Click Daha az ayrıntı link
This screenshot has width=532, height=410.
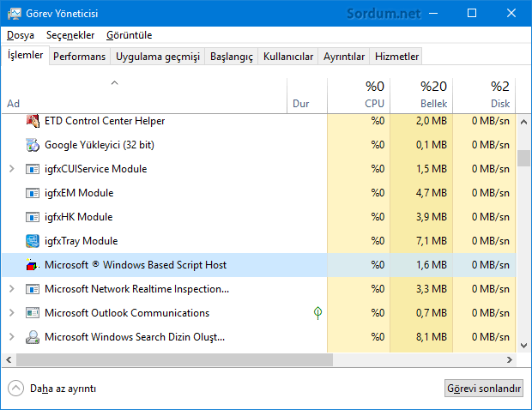(x=63, y=389)
